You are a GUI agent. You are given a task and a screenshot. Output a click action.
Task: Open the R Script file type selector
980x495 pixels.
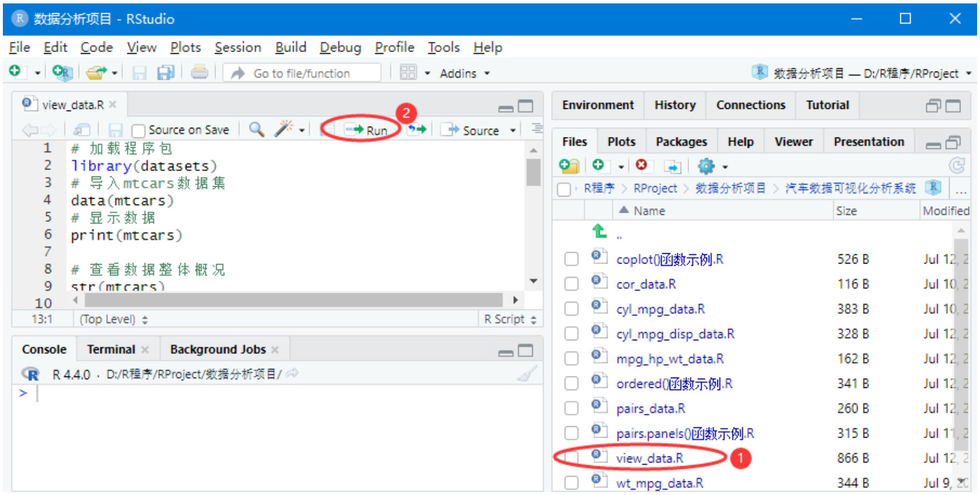click(510, 319)
